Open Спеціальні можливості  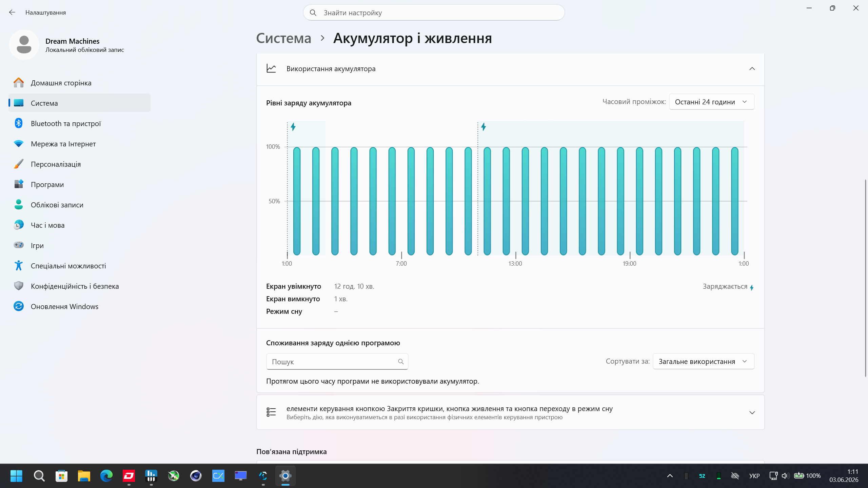(x=79, y=266)
